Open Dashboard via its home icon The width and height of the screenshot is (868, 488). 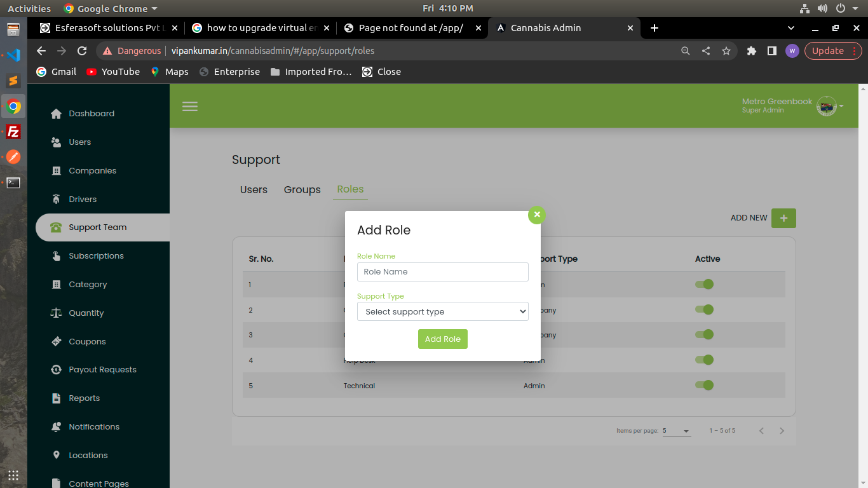[x=57, y=114]
